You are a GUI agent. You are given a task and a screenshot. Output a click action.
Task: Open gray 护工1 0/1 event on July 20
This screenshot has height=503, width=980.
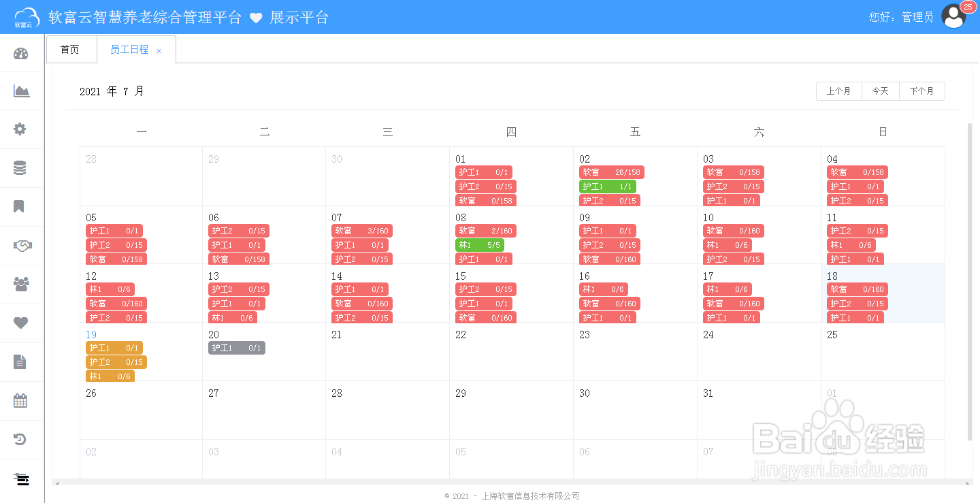pyautogui.click(x=237, y=348)
